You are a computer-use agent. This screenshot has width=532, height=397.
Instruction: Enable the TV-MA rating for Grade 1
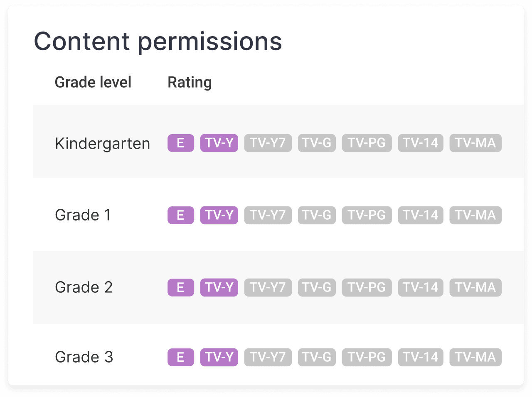(475, 215)
